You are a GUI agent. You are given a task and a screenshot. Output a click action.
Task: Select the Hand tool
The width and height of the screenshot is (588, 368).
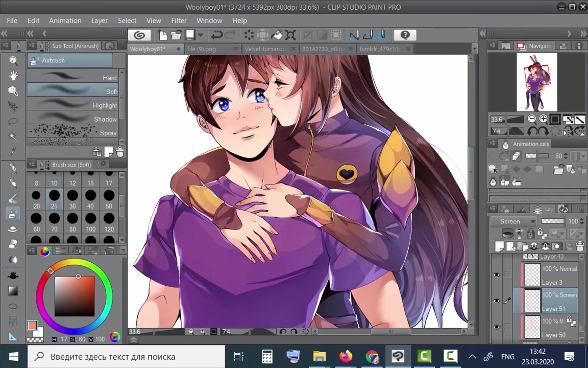13,76
